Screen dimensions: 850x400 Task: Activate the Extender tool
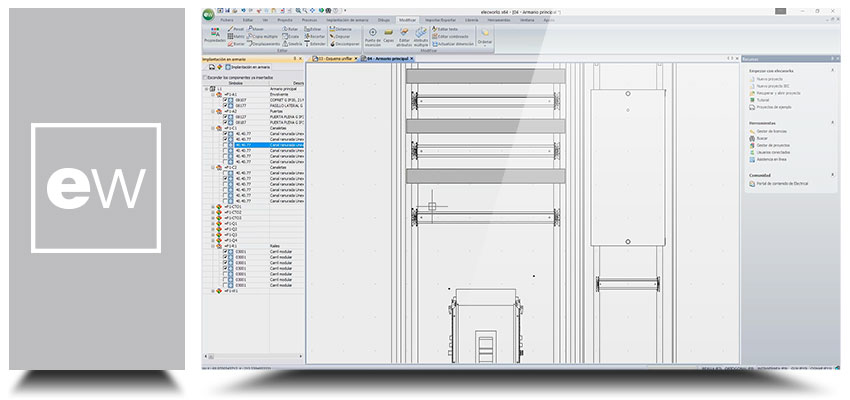[x=315, y=43]
